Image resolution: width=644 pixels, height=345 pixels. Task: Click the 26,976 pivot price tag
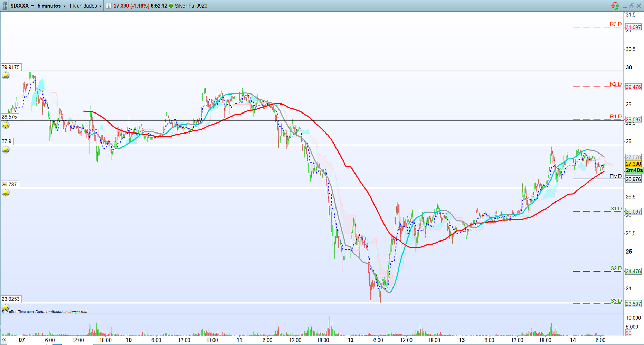[x=633, y=179]
